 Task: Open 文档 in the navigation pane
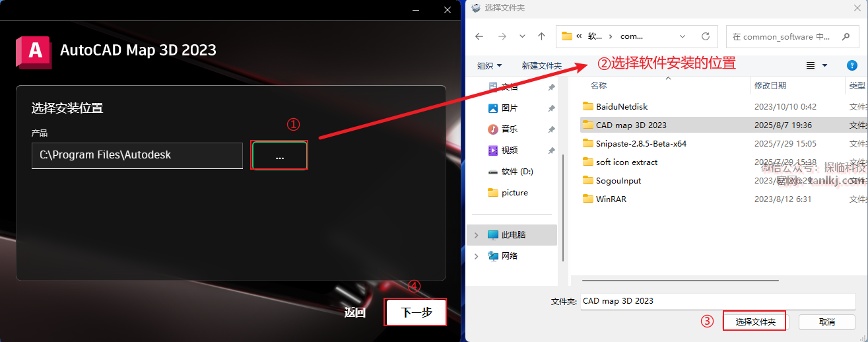(509, 86)
